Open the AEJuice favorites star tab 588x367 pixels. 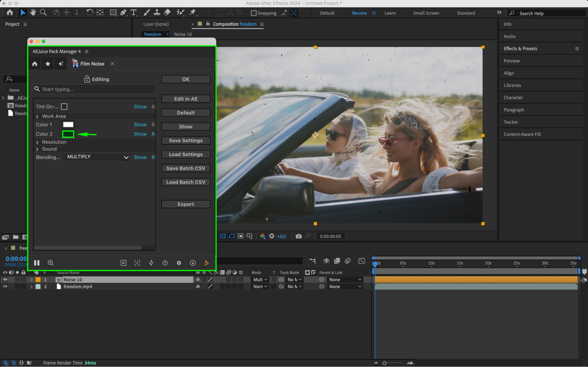click(48, 64)
